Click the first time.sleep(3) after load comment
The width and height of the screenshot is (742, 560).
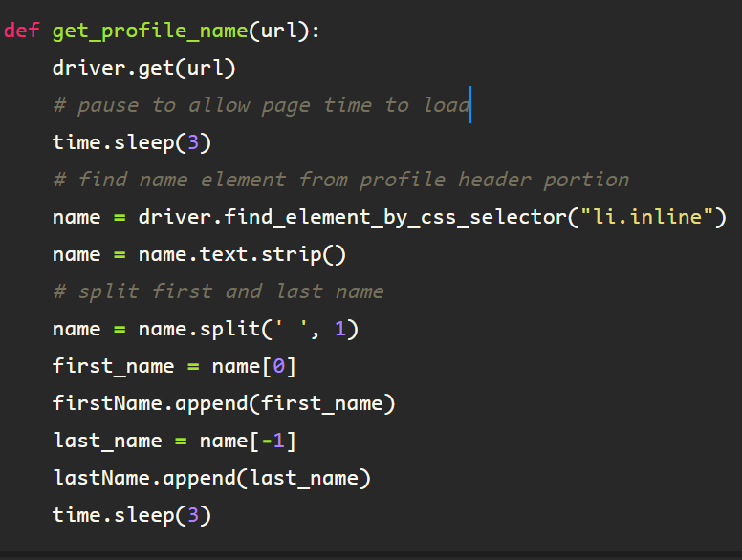[131, 142]
